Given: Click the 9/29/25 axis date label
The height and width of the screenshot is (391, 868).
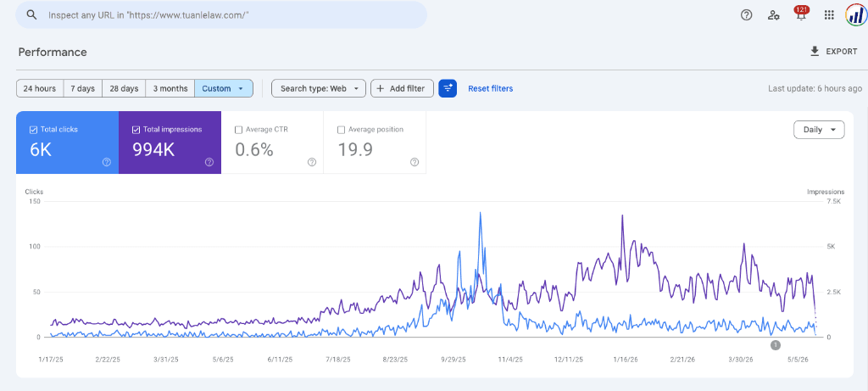Looking at the screenshot, I should click(x=453, y=360).
